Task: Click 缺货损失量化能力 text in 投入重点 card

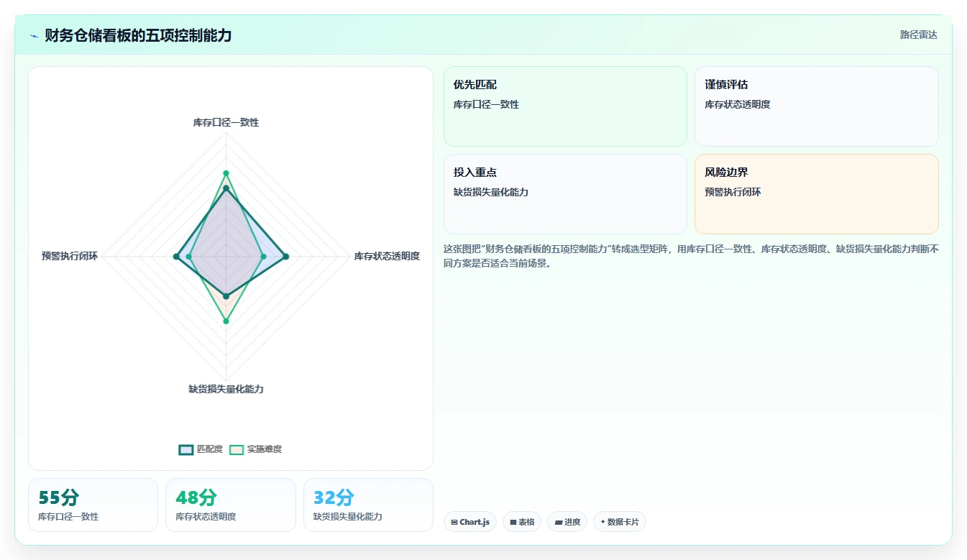Action: 491,192
